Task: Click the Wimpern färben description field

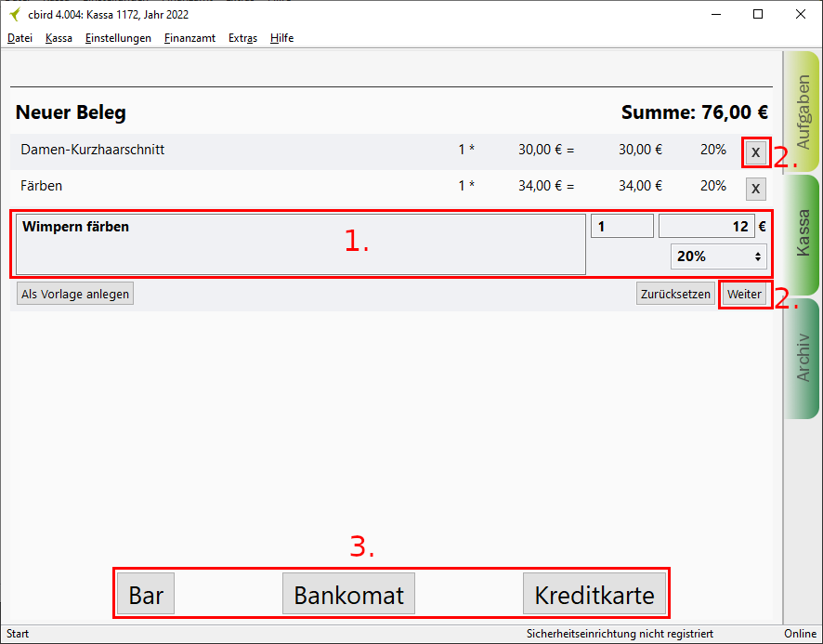Action: coord(301,245)
